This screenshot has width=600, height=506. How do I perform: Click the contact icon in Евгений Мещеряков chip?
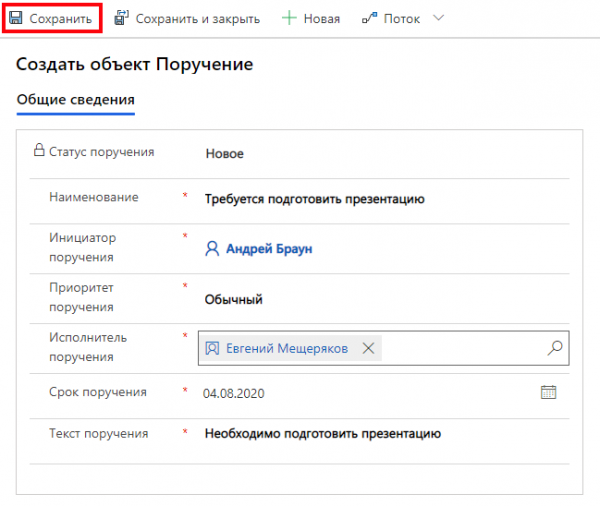(x=212, y=348)
